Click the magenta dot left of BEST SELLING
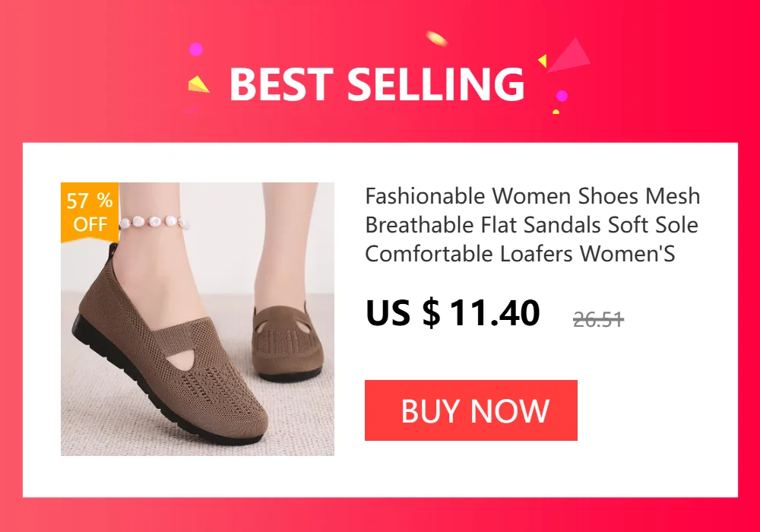 point(195,49)
